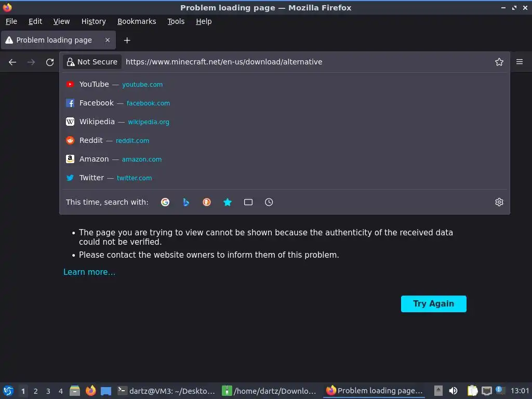Follow the Learn more link
This screenshot has height=399, width=532.
pos(89,272)
